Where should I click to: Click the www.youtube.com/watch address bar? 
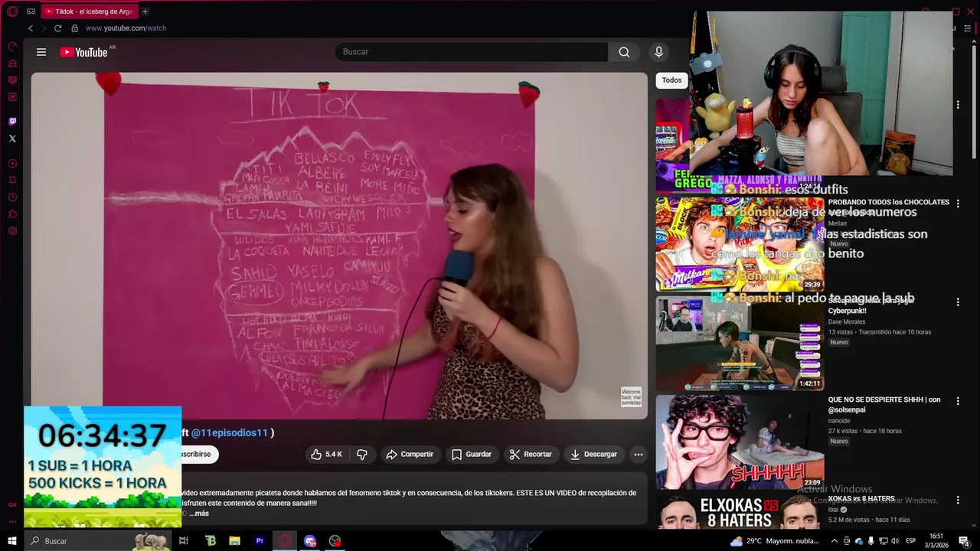[x=126, y=28]
